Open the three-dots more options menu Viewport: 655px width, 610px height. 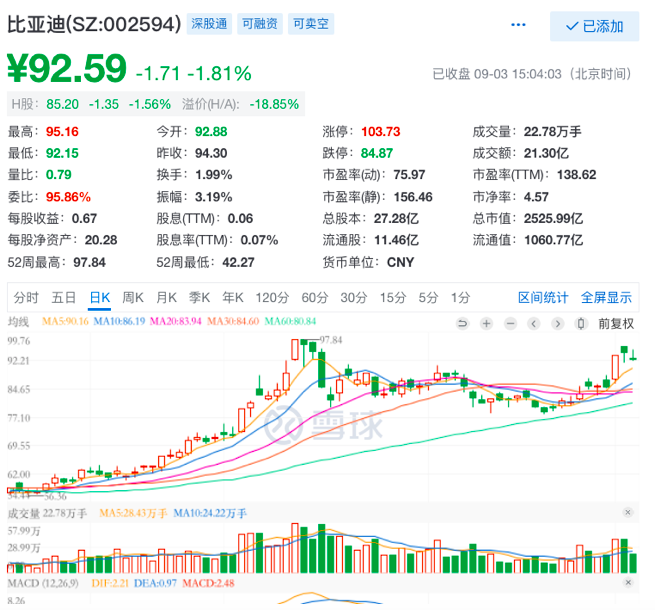click(518, 25)
